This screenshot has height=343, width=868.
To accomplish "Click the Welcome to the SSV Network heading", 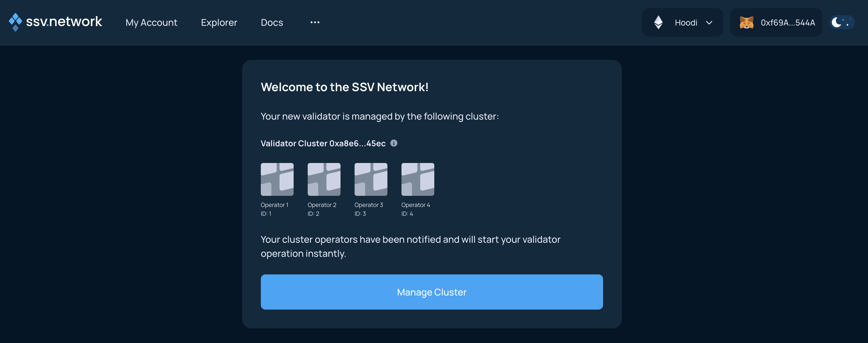I will coord(344,86).
